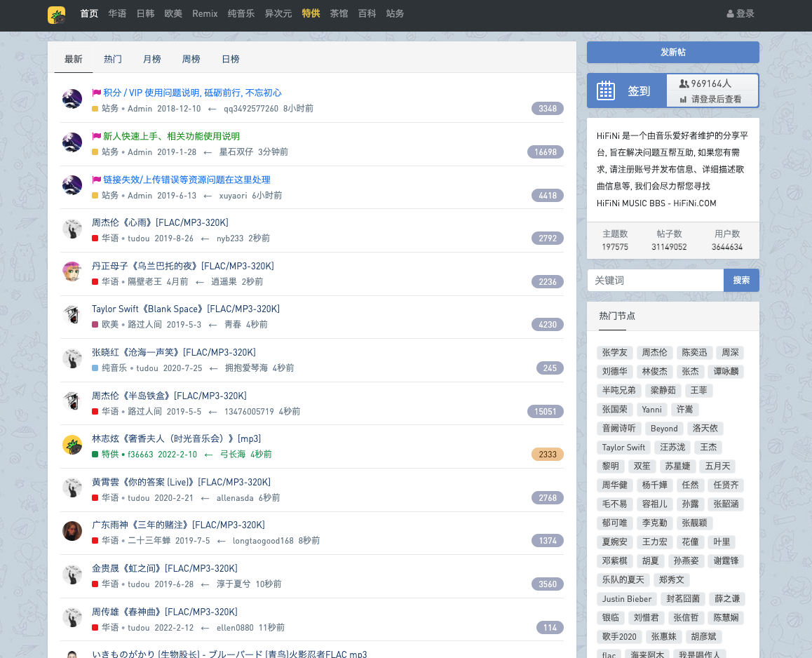Click the reply arrow before nyb233
The image size is (812, 658).
click(205, 239)
